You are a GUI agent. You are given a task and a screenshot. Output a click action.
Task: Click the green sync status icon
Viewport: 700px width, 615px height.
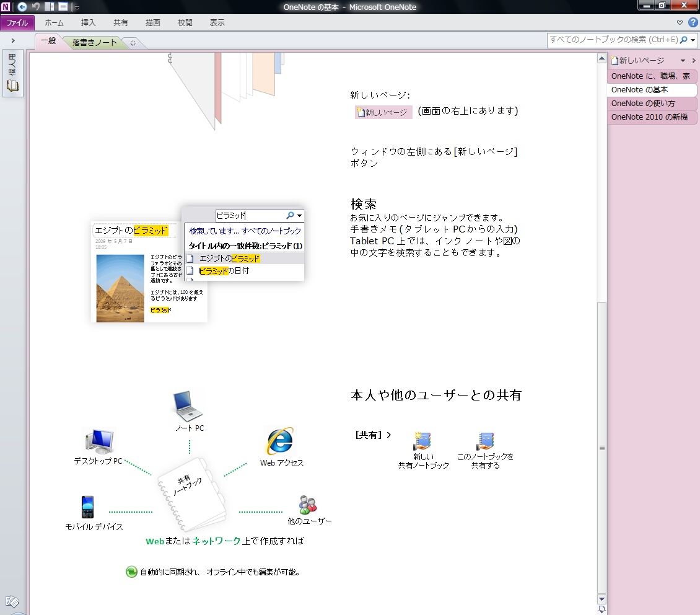point(131,572)
